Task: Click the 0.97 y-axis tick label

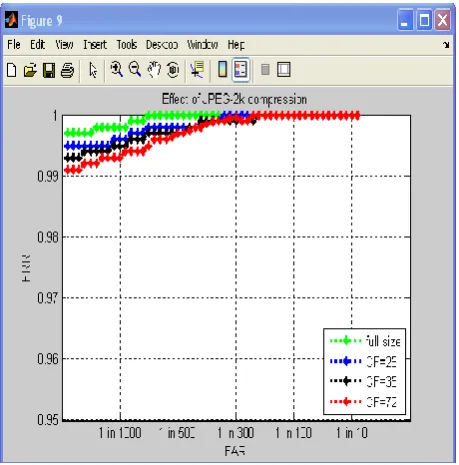Action: click(x=48, y=298)
